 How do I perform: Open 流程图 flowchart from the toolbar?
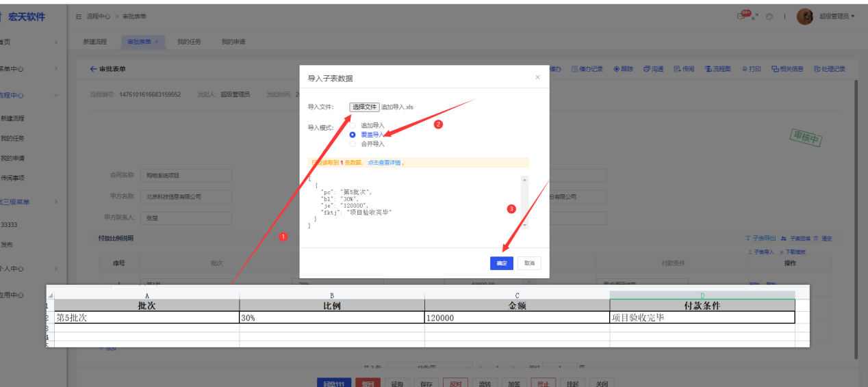pos(718,69)
